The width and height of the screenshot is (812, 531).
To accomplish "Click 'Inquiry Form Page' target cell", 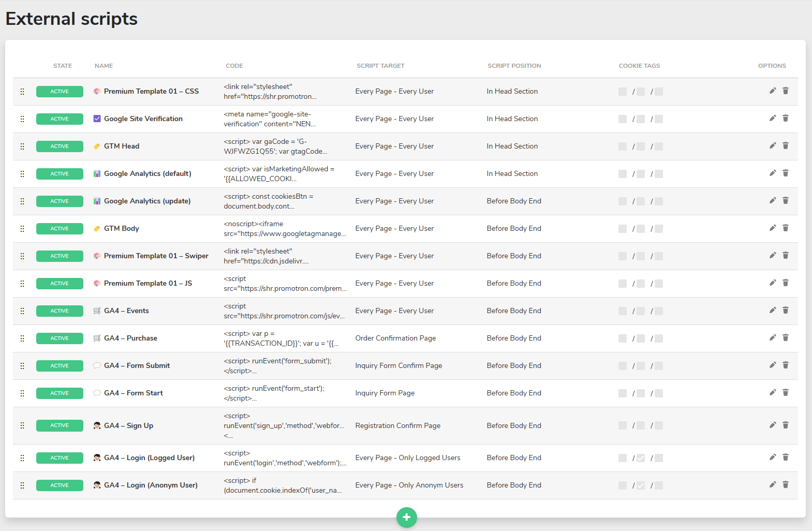I will pos(385,393).
